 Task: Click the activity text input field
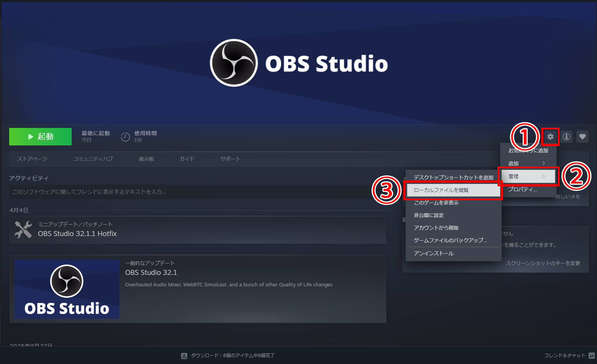198,192
